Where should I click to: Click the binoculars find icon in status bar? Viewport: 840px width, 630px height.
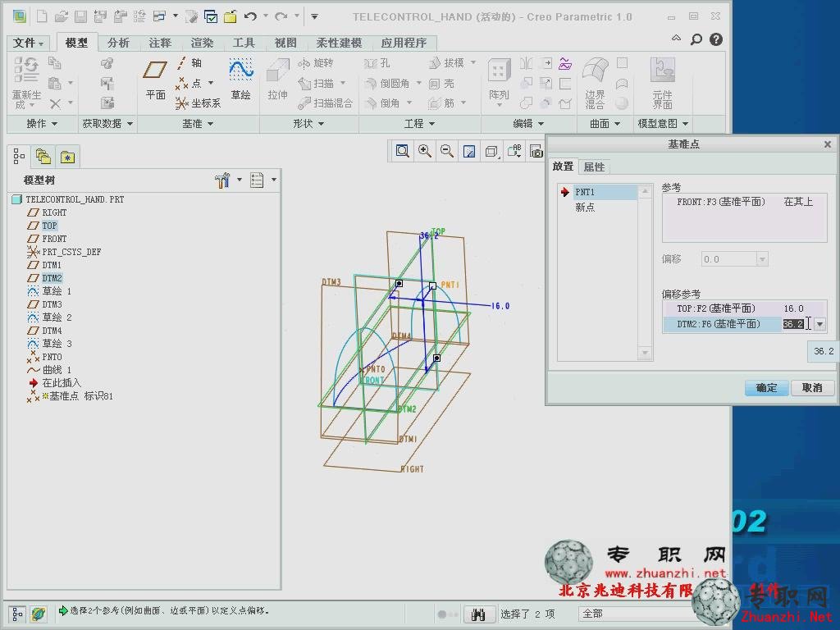click(478, 614)
